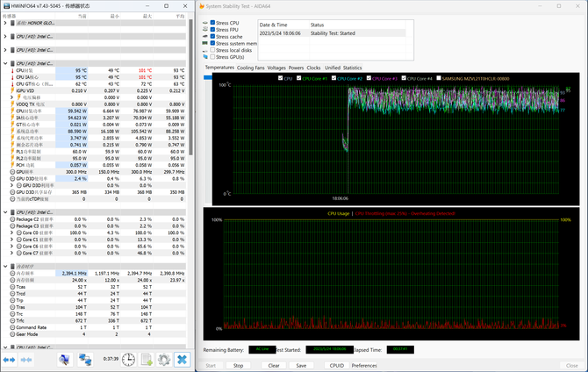Click the Stress local disks drive icon
The image size is (588, 372).
point(205,50)
